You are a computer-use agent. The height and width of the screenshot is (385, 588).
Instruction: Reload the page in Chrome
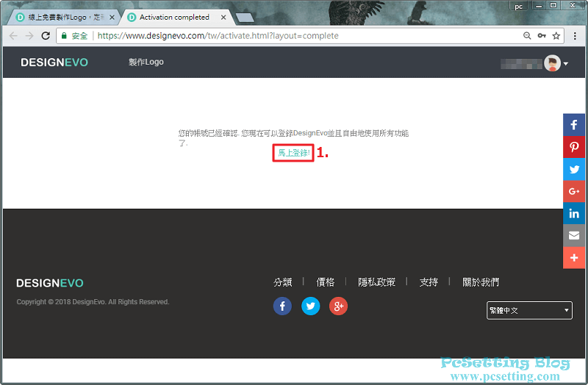pyautogui.click(x=46, y=35)
